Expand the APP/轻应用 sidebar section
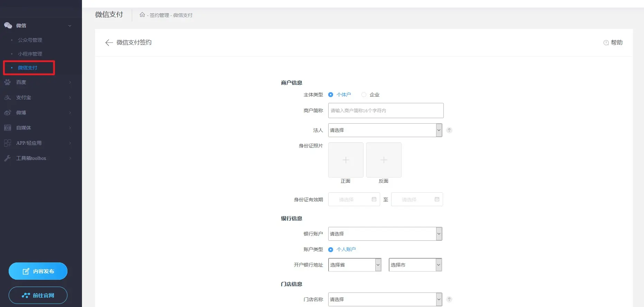The height and width of the screenshot is (307, 644). [70, 143]
